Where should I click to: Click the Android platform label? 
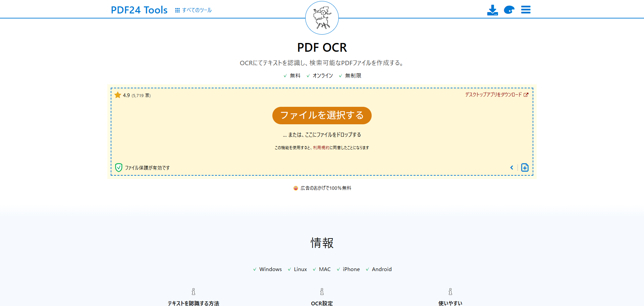pos(382,269)
